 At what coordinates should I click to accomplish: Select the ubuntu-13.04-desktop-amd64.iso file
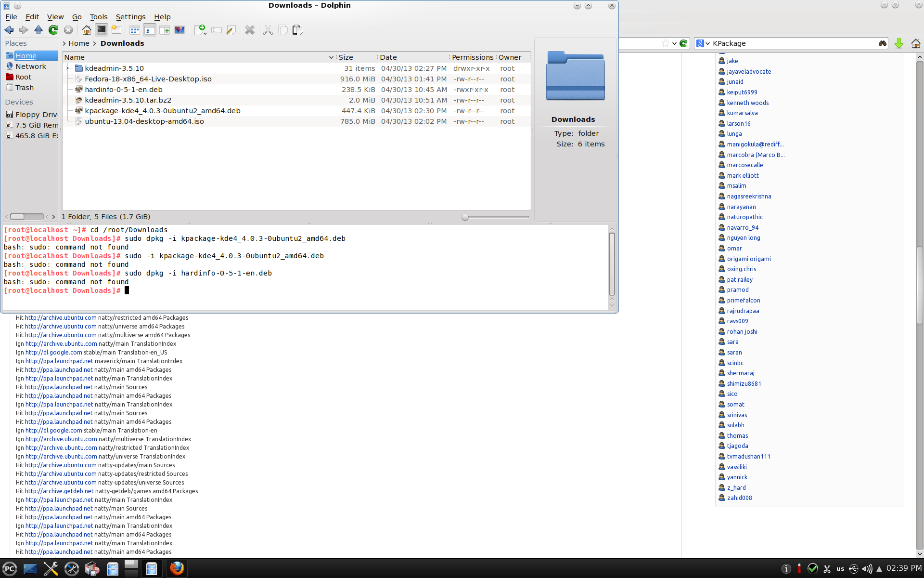tap(144, 121)
